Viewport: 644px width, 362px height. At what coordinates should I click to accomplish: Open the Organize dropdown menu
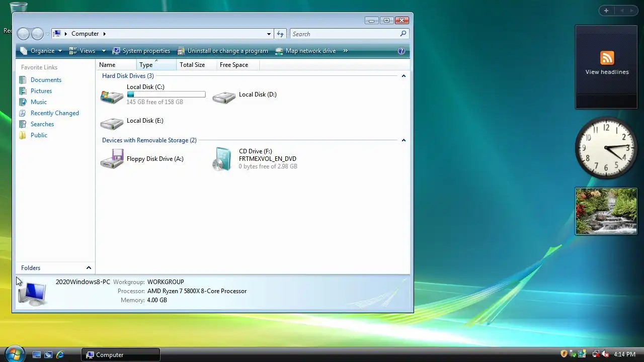coord(41,51)
